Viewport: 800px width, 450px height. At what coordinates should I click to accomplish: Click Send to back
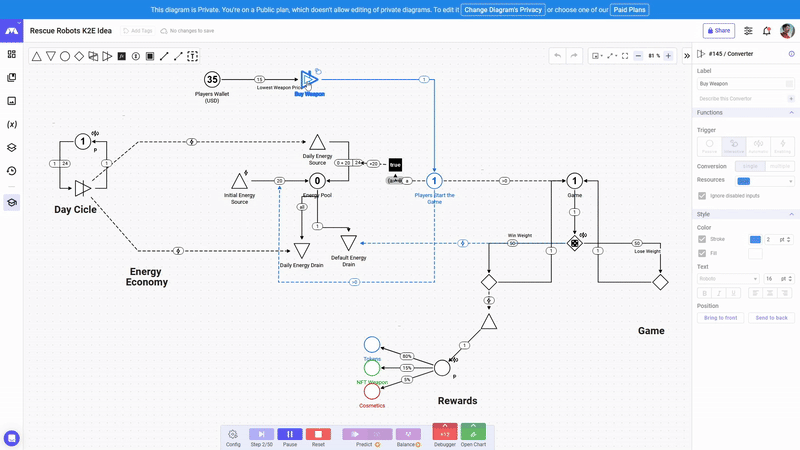[771, 317]
